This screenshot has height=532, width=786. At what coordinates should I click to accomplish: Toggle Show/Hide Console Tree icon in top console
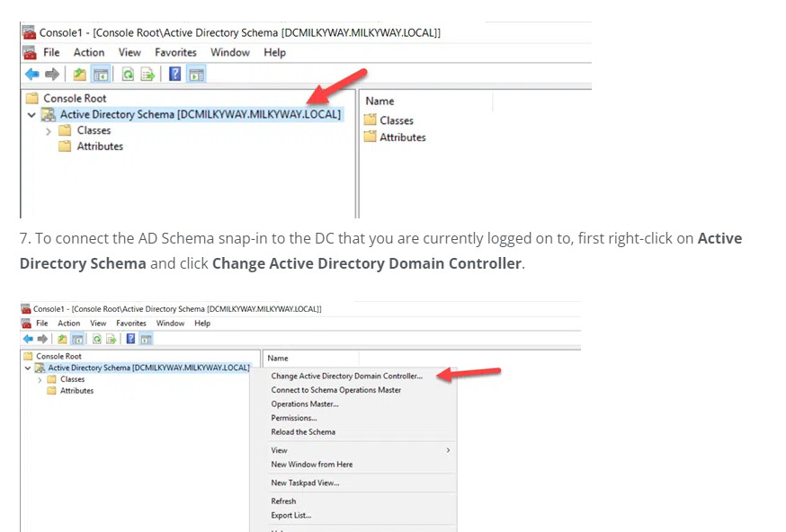[101, 75]
